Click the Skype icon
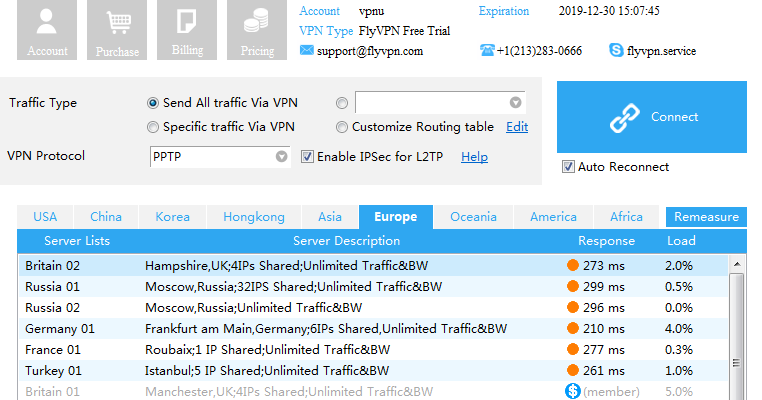The image size is (762, 400). 616,50
